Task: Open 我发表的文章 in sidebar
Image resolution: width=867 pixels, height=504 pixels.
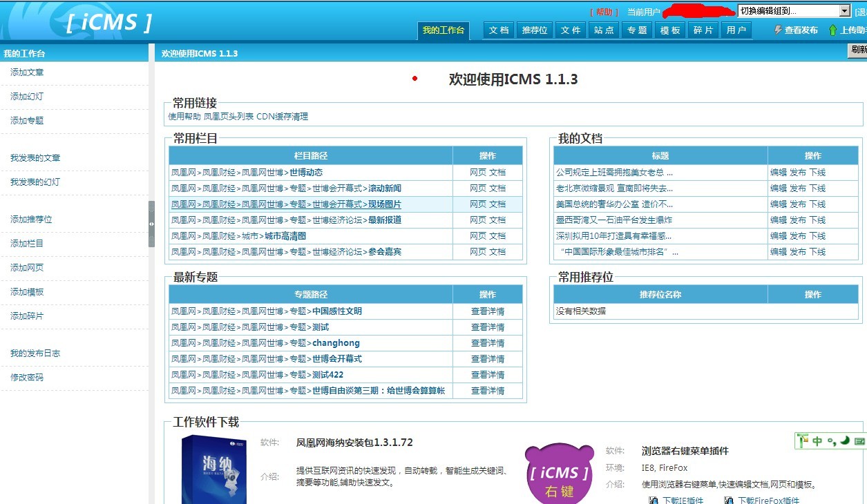Action: [35, 158]
